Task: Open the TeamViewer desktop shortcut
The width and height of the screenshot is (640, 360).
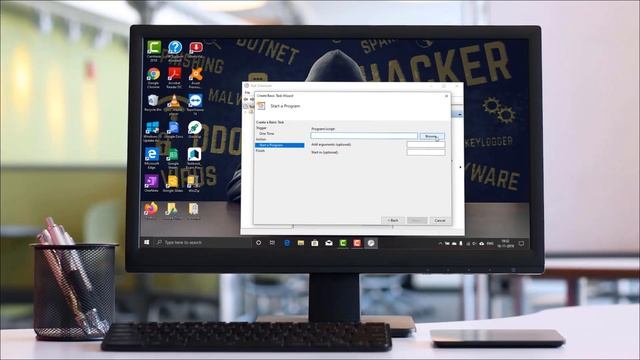Action: tap(195, 104)
